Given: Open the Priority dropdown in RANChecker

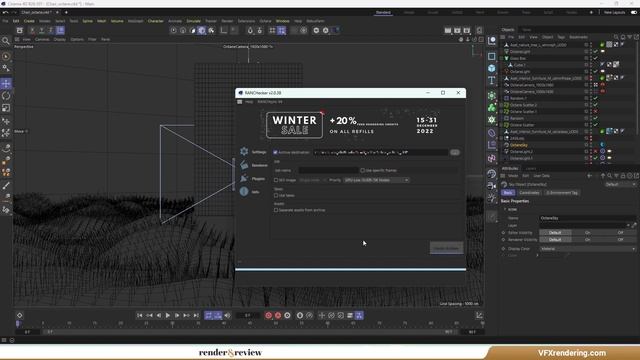Looking at the screenshot, I should (x=376, y=180).
